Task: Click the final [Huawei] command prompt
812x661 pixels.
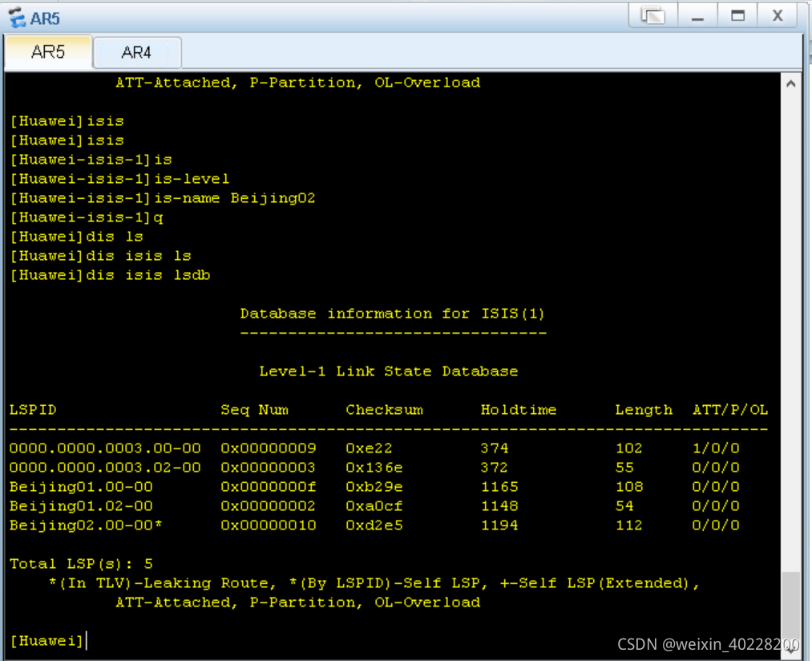Action: coord(47,641)
